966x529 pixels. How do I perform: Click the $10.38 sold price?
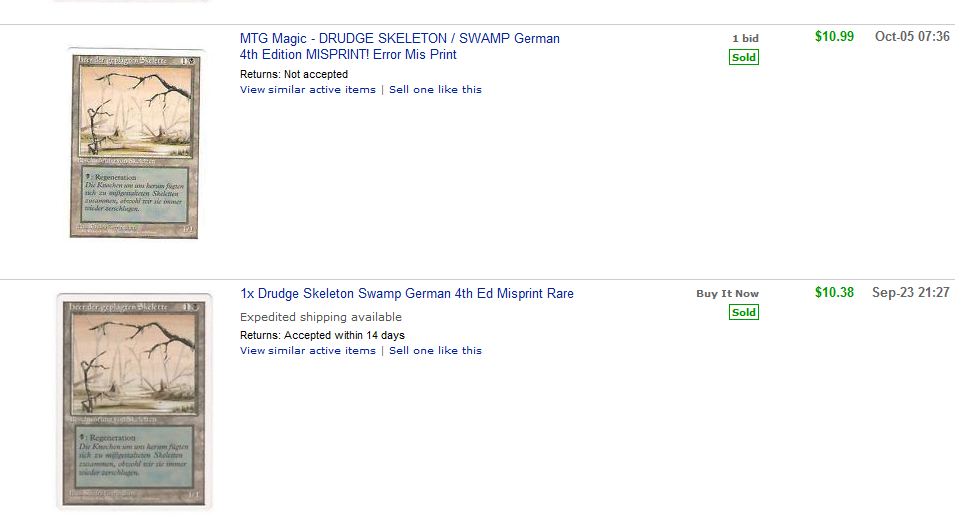point(834,293)
